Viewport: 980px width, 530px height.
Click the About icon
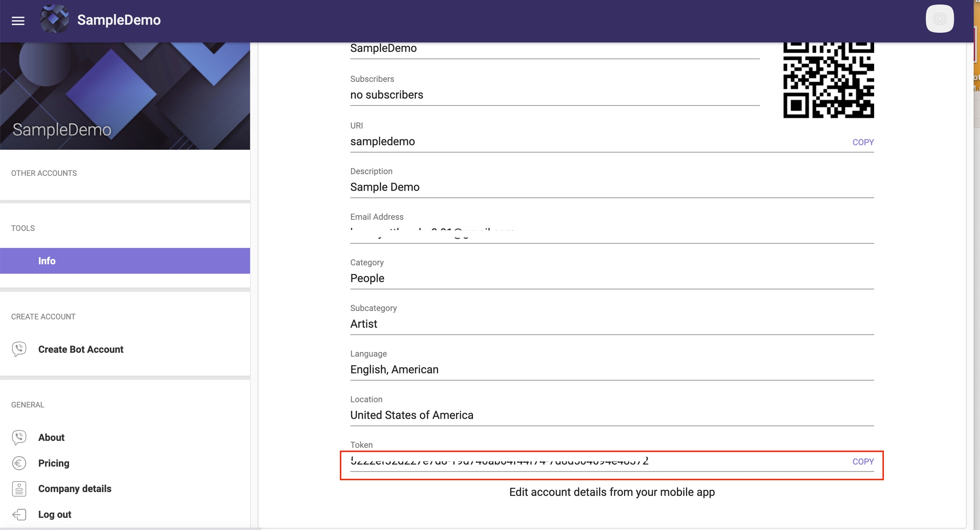tap(19, 437)
